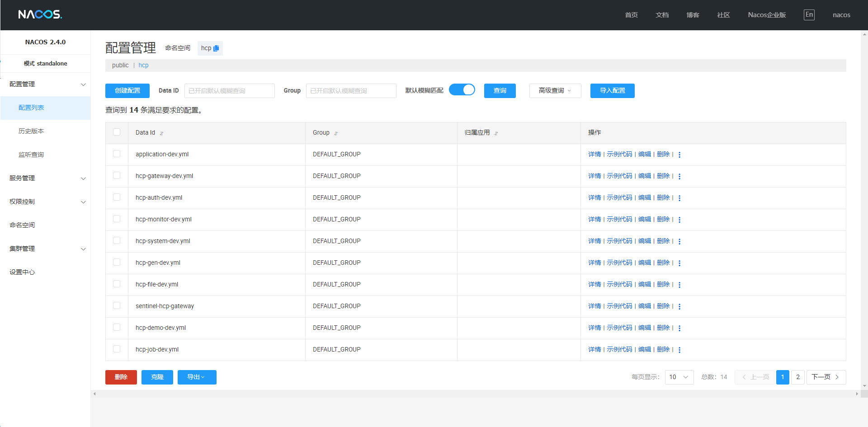Open 监听查询 in the sidebar

(x=45, y=155)
